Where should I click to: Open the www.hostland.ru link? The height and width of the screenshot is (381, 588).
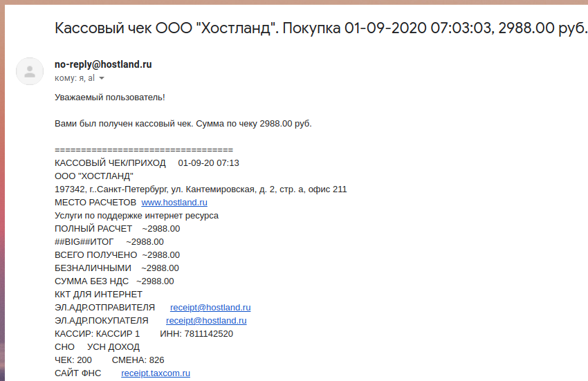point(174,203)
